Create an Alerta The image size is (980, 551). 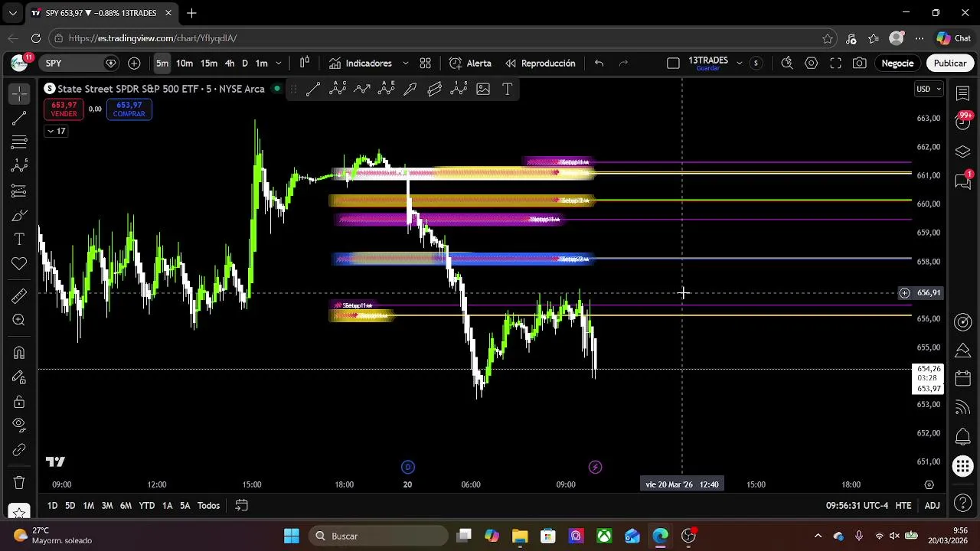click(x=470, y=63)
